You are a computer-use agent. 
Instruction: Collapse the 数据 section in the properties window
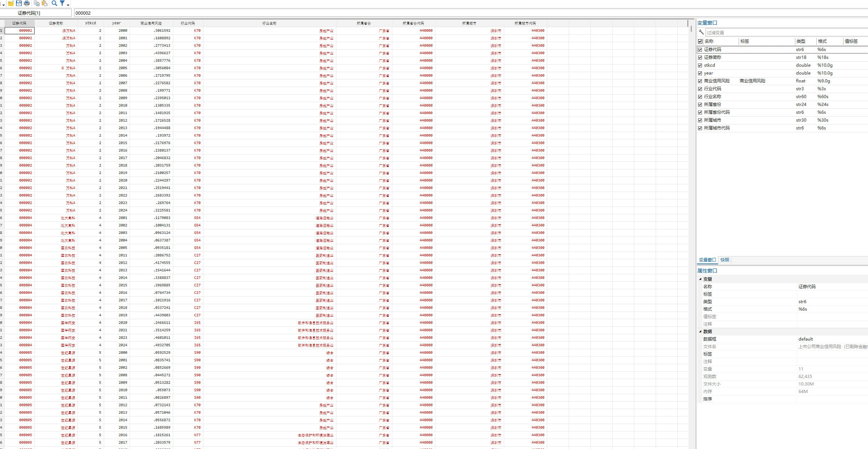coord(700,332)
